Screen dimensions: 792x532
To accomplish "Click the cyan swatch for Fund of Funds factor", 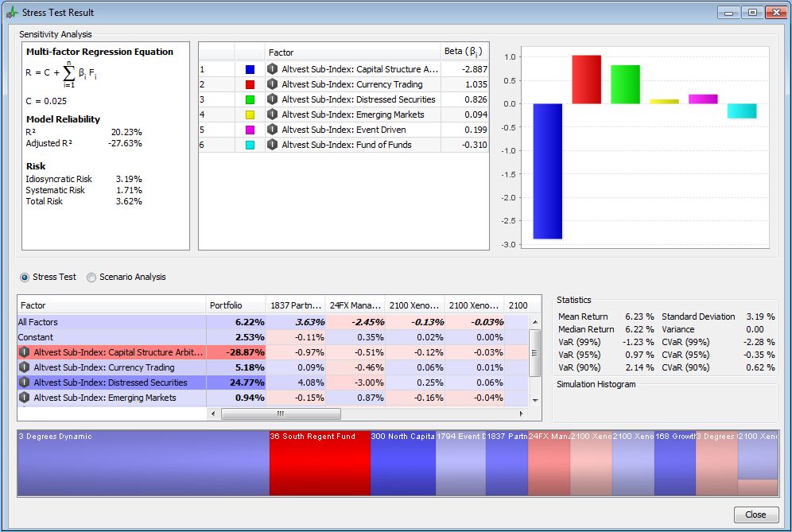I will pos(250,145).
